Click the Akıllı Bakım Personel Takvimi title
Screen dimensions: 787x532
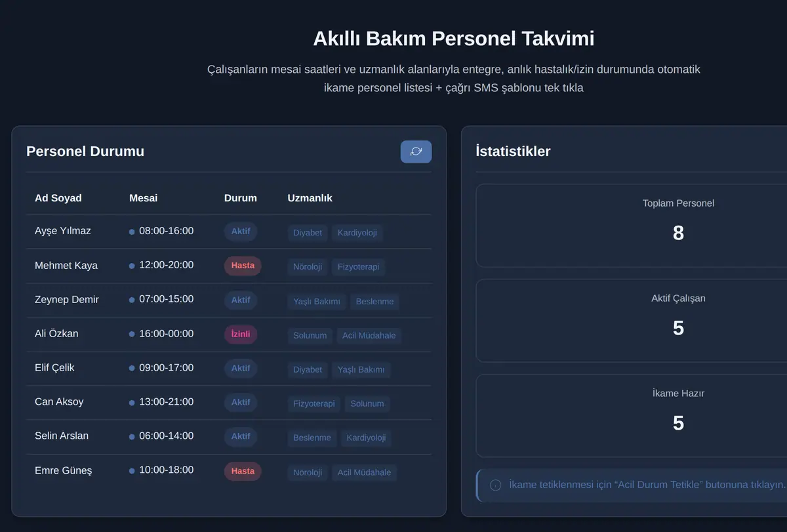coord(454,39)
